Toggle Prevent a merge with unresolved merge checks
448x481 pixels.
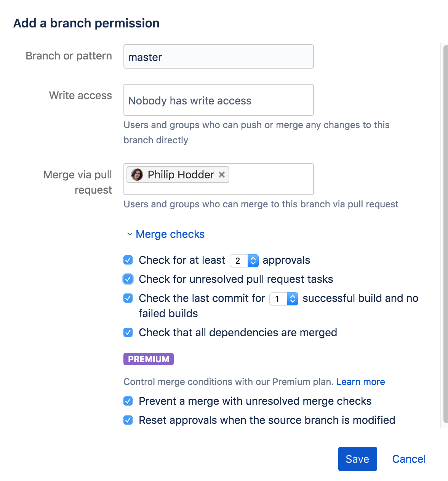click(x=128, y=401)
